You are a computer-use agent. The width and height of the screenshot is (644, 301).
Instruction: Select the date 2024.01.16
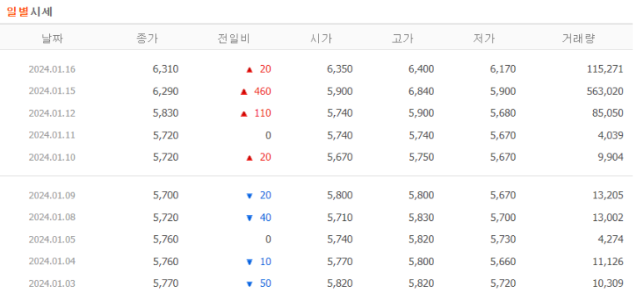coord(52,69)
